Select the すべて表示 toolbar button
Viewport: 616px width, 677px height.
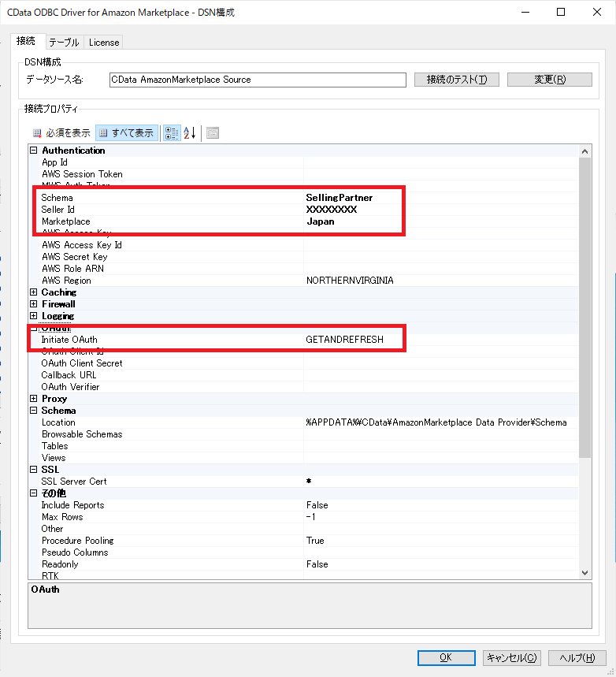(127, 133)
